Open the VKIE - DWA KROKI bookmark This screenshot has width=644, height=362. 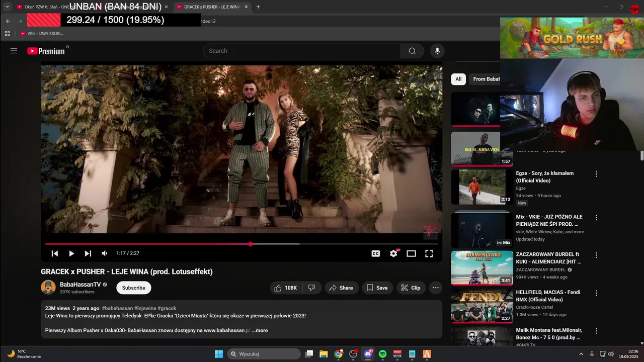[42, 34]
